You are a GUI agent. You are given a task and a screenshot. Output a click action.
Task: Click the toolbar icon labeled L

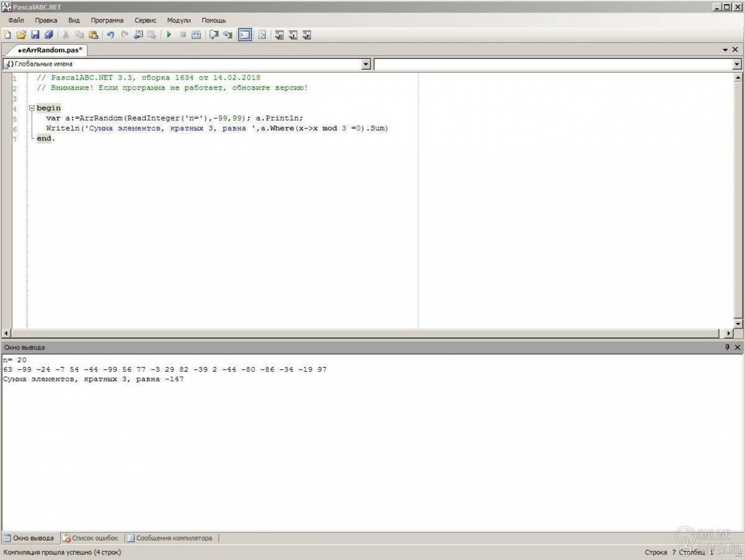pyautogui.click(x=293, y=35)
